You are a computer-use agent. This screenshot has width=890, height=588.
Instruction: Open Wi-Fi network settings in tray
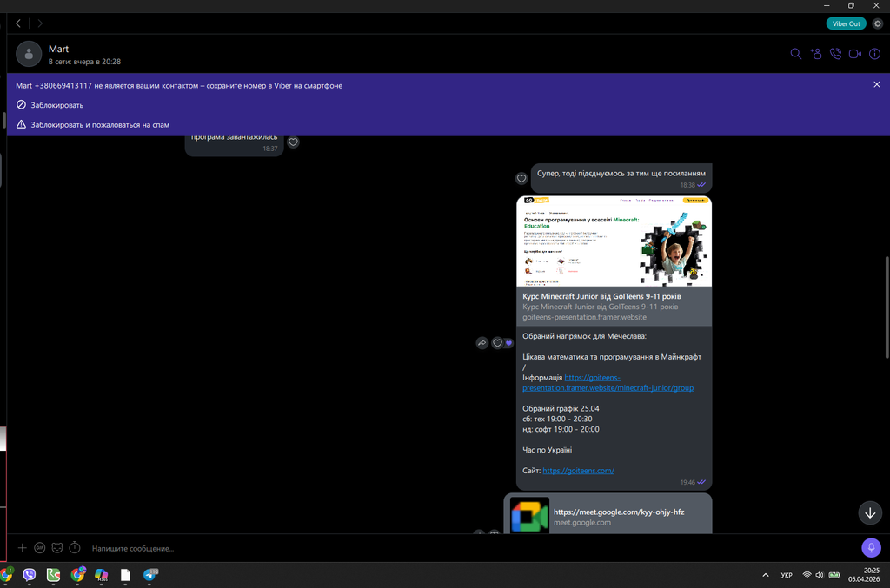coord(807,575)
